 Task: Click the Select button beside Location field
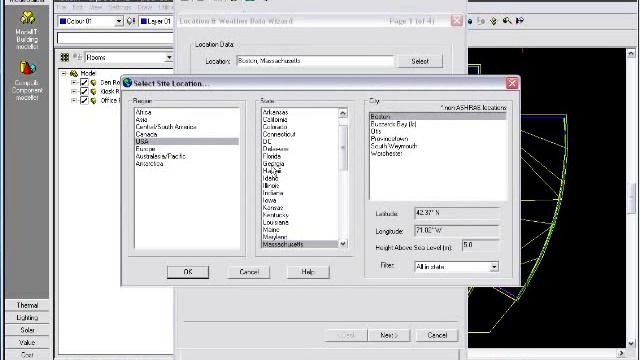click(420, 61)
